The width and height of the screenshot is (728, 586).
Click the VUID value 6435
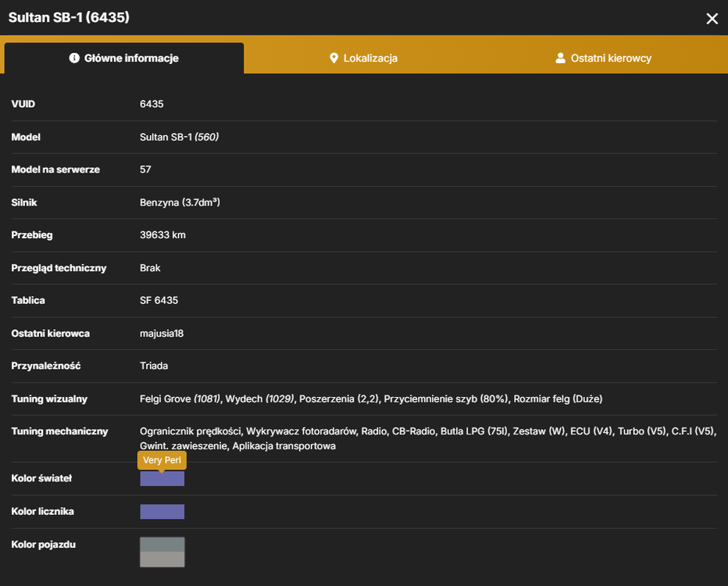tap(152, 104)
